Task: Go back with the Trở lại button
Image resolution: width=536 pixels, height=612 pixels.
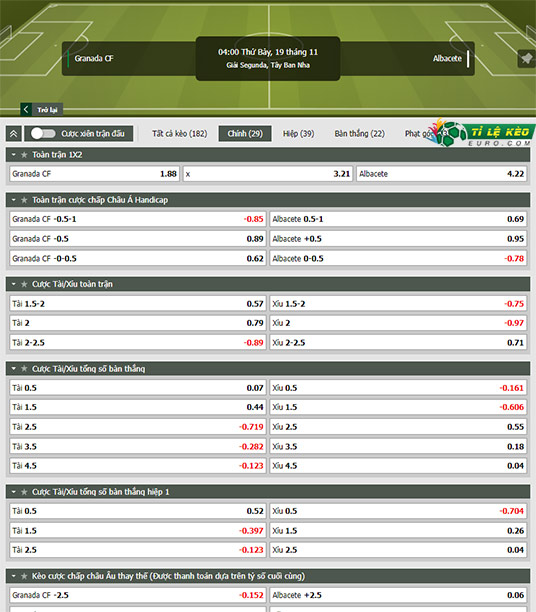Action: point(42,109)
